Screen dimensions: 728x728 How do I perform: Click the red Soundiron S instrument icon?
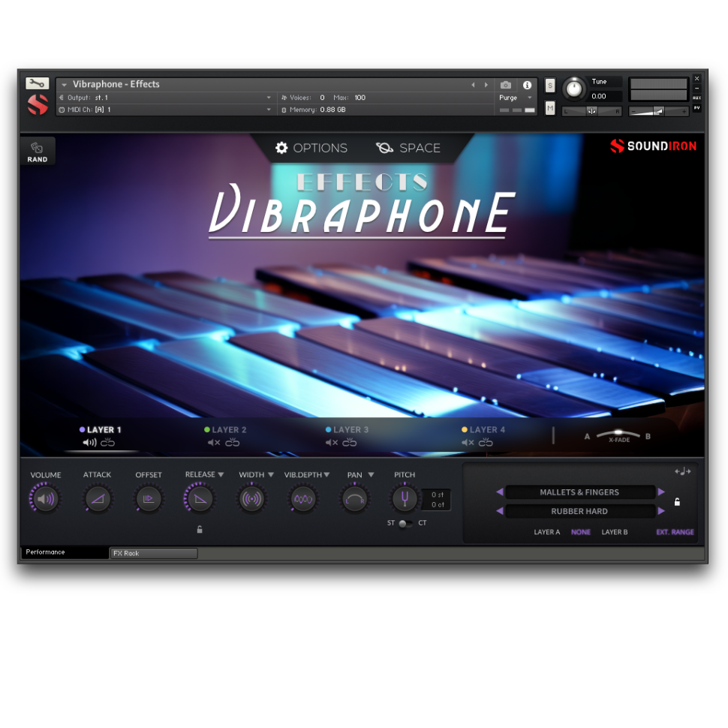(x=38, y=104)
